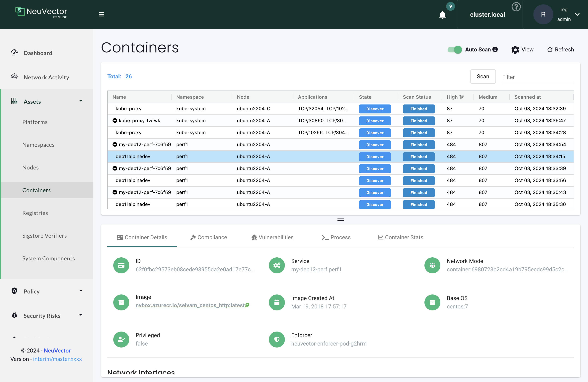
Task: Switch to the Vulnerabilities tab
Action: coord(272,237)
